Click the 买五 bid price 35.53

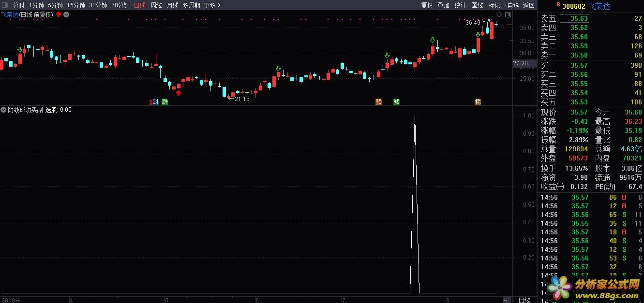tap(579, 102)
